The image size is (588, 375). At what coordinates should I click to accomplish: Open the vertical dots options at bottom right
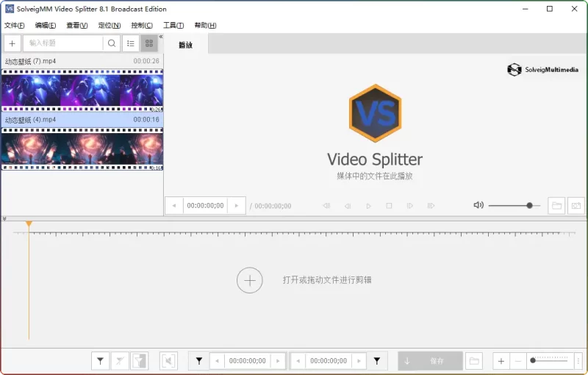[x=578, y=361]
